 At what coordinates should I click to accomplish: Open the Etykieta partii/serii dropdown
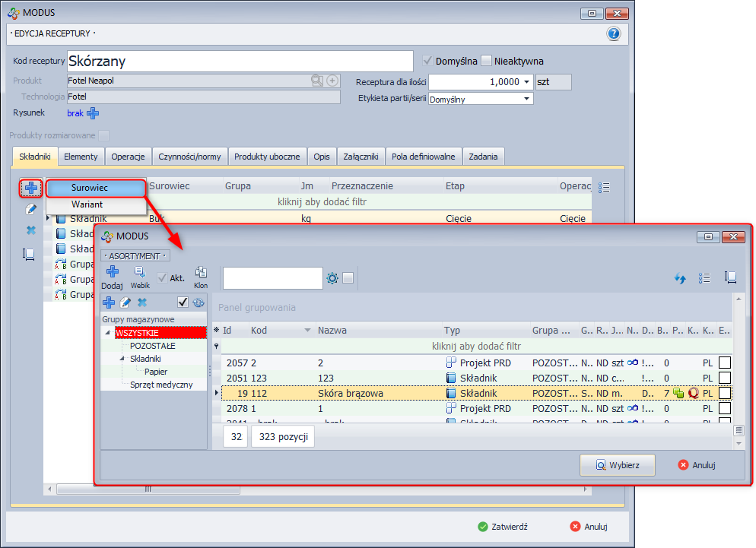(526, 99)
